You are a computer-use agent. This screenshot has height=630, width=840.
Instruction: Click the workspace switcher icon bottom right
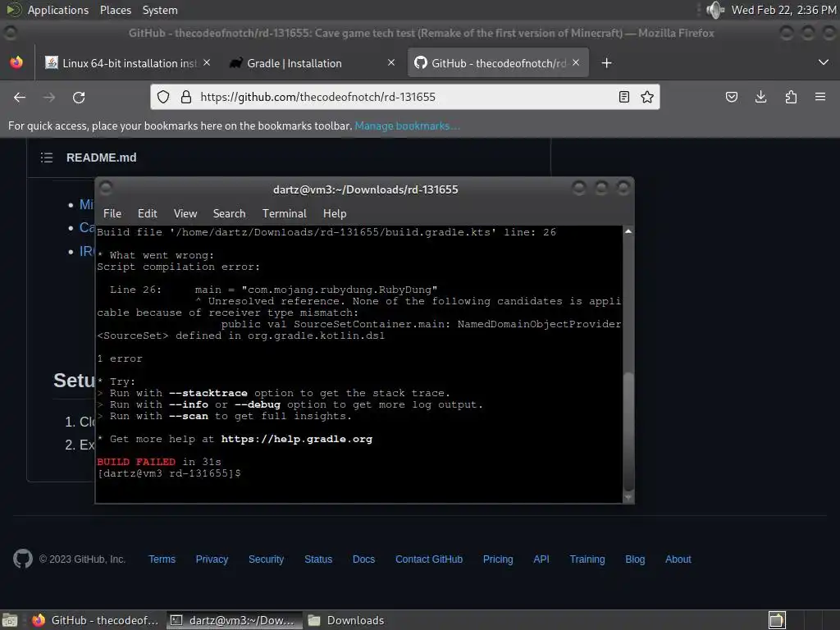pos(777,620)
